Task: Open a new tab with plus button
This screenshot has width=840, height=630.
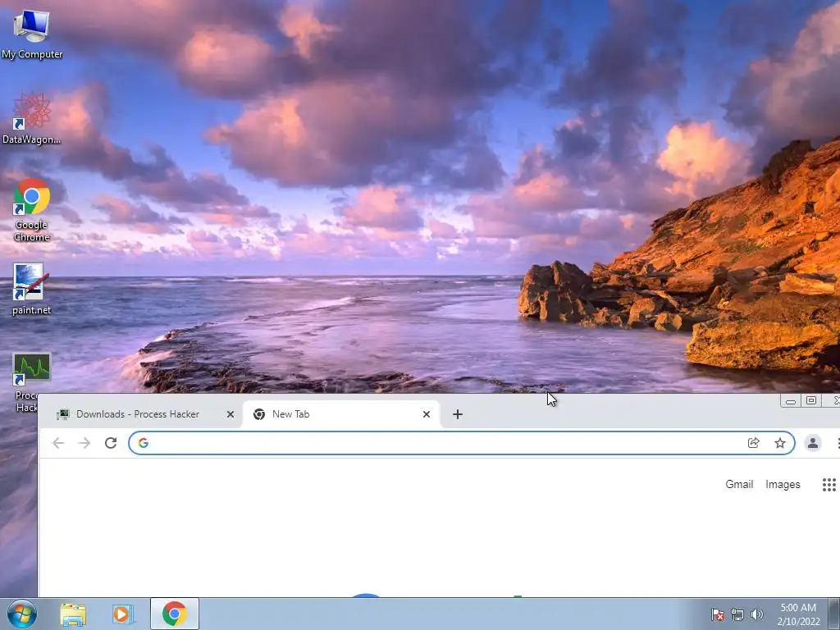Action: pos(458,414)
